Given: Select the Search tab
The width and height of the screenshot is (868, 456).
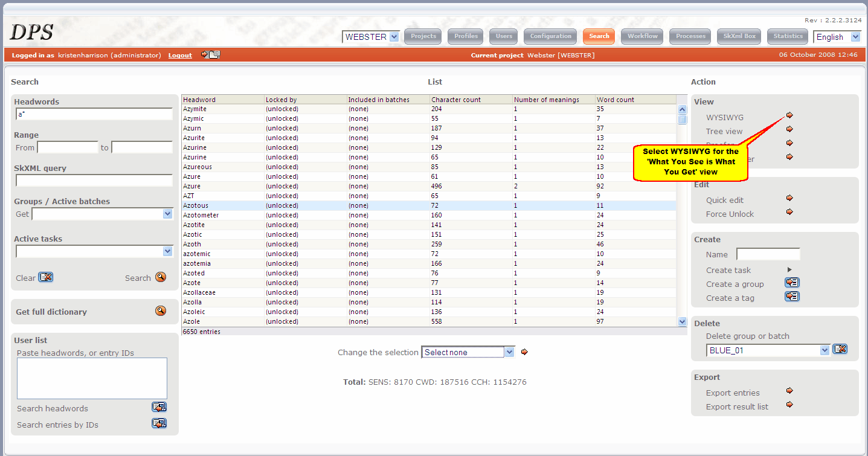Looking at the screenshot, I should pos(599,36).
